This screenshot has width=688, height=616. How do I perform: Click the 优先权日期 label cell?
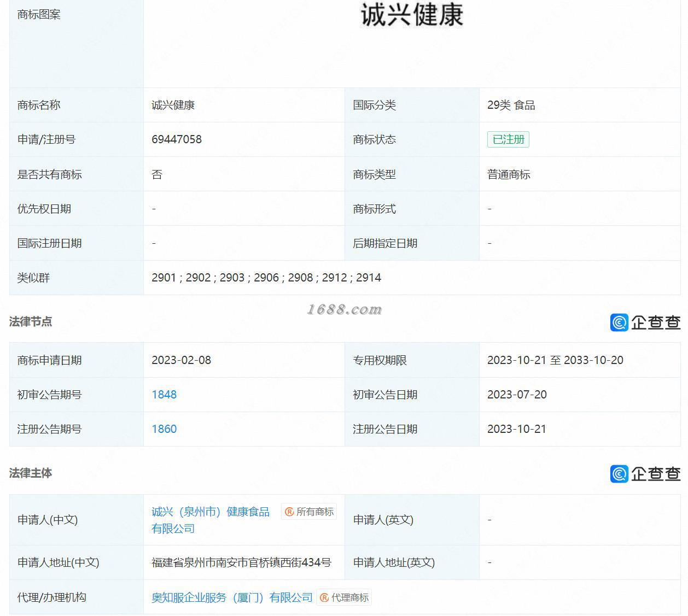point(77,209)
